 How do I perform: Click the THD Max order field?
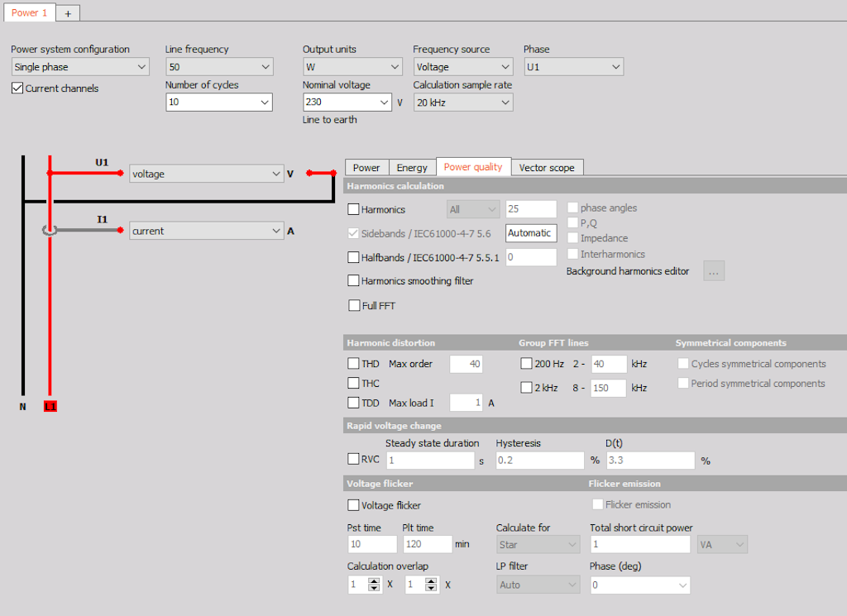point(466,364)
